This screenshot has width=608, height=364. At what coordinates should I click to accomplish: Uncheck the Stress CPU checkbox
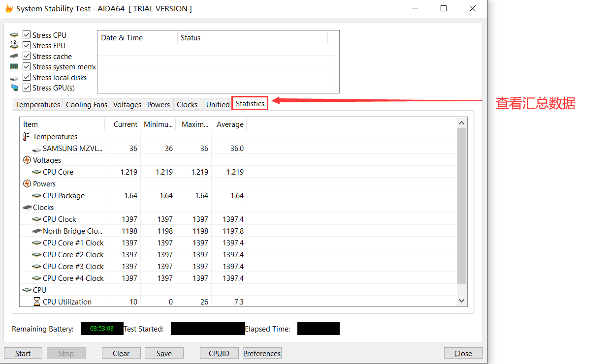[27, 35]
